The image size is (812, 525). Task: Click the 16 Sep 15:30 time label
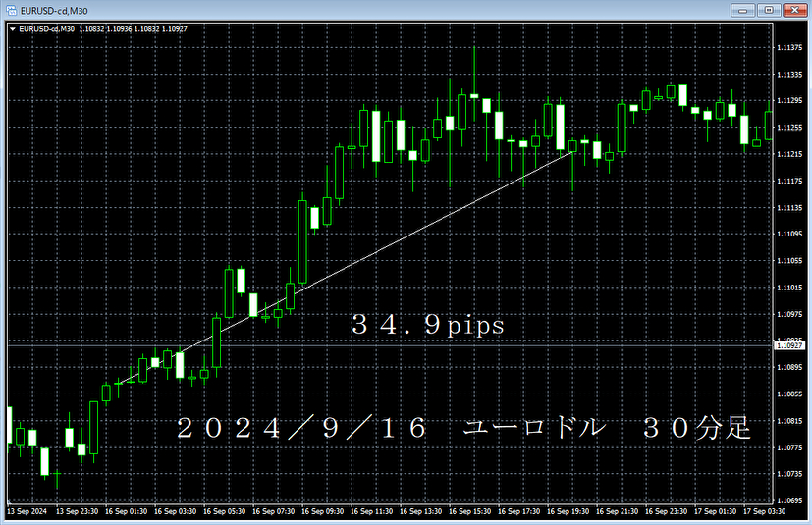(469, 511)
